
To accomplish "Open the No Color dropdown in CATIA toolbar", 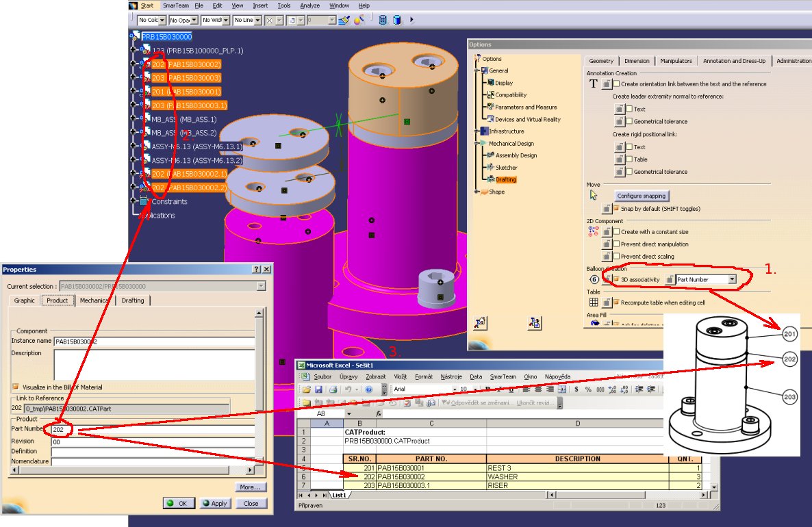I will point(162,20).
